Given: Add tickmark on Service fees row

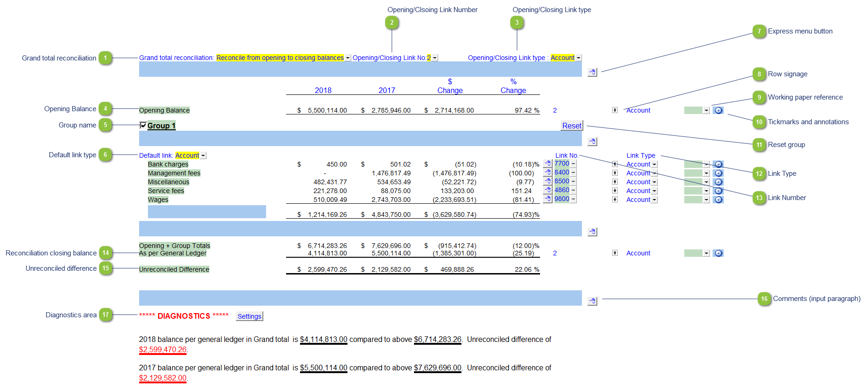Looking at the screenshot, I should tap(718, 191).
